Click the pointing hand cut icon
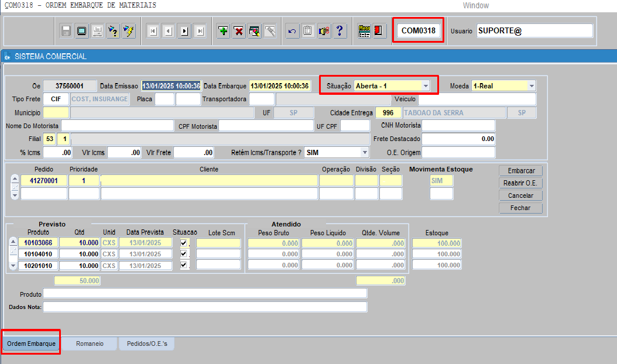Image resolution: width=617 pixels, height=364 pixels. pyautogui.click(x=324, y=30)
